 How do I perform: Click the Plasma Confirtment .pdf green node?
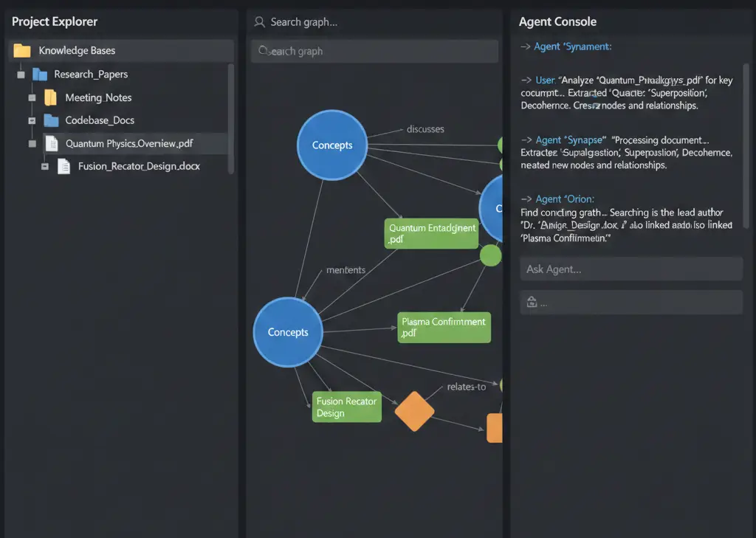pos(444,327)
